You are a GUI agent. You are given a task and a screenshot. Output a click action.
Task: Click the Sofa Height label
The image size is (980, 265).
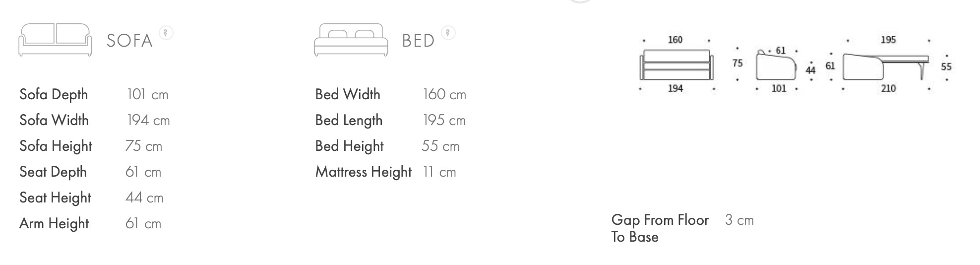point(56,146)
